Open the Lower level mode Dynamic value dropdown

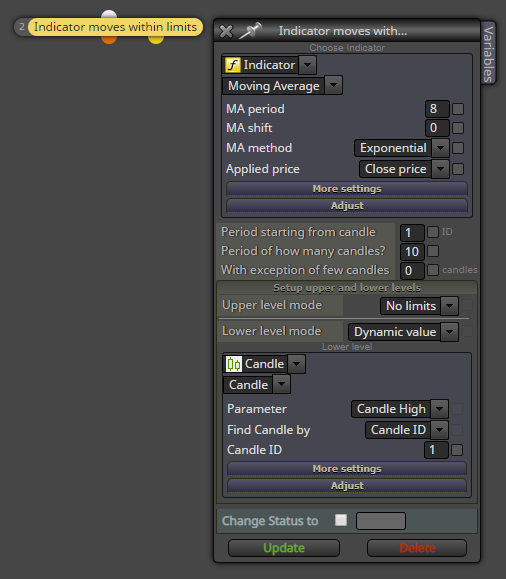pos(449,332)
